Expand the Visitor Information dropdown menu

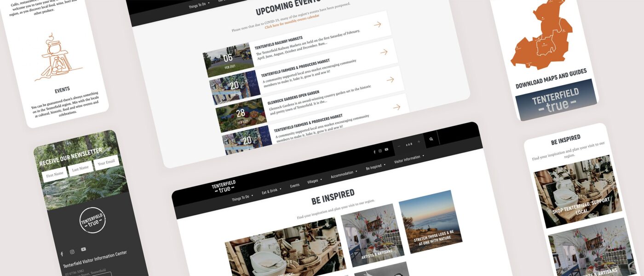pyautogui.click(x=409, y=158)
